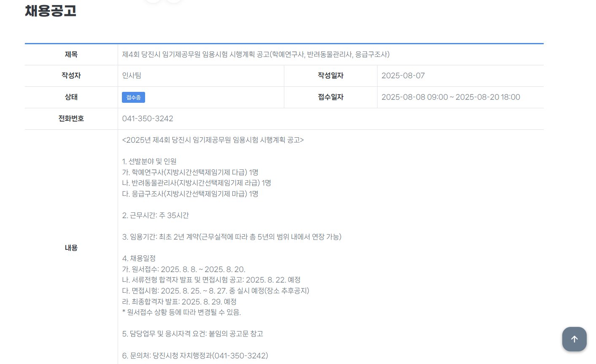Screen dimensions: 596x364
Task: Click phone number 041-350-3242 in table row
Action: (x=148, y=119)
